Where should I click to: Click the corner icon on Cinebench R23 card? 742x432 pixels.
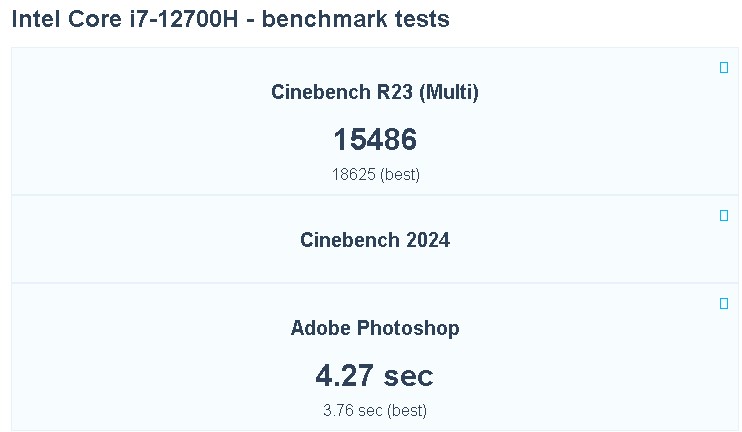pos(724,68)
